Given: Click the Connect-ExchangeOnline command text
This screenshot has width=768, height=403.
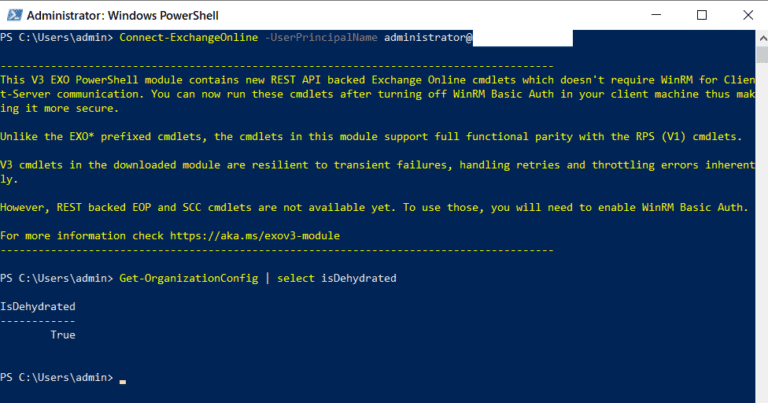Looking at the screenshot, I should pos(189,38).
